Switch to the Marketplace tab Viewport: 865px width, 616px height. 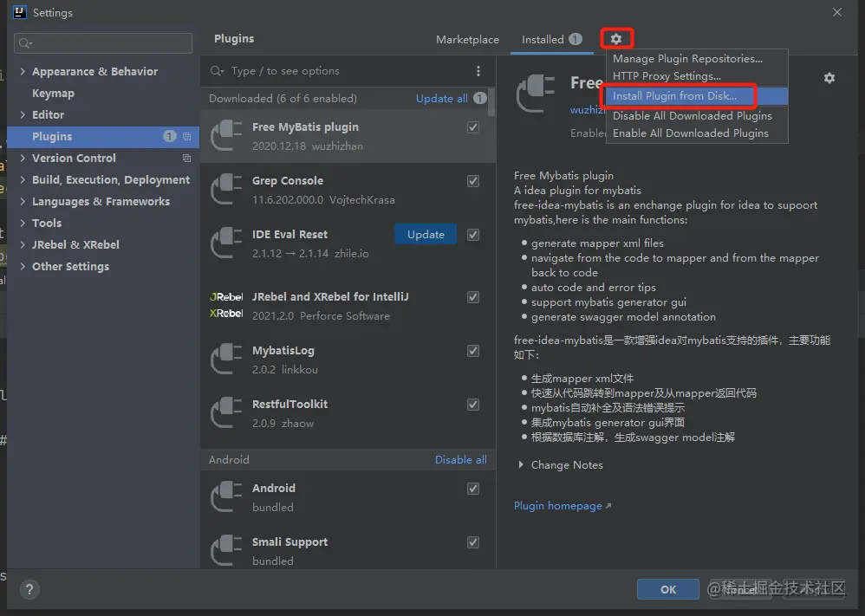pos(467,40)
